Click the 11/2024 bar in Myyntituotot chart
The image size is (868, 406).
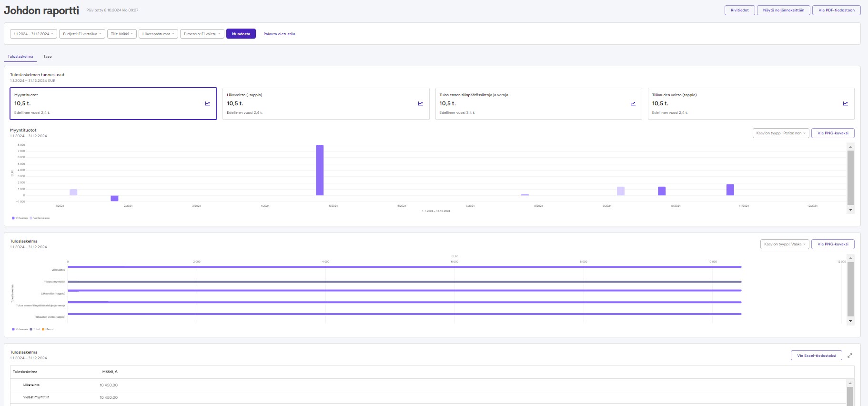point(730,190)
